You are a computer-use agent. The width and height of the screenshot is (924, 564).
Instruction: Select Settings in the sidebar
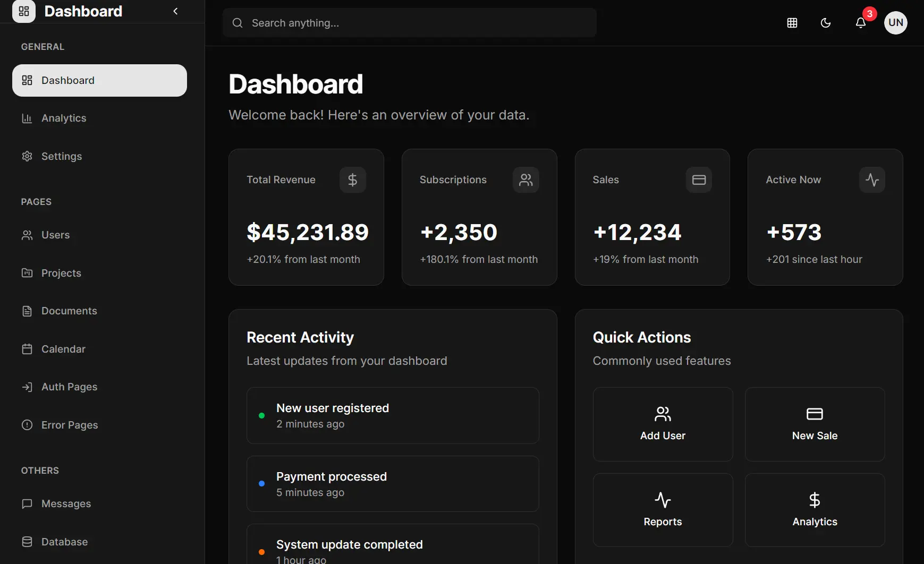[61, 156]
